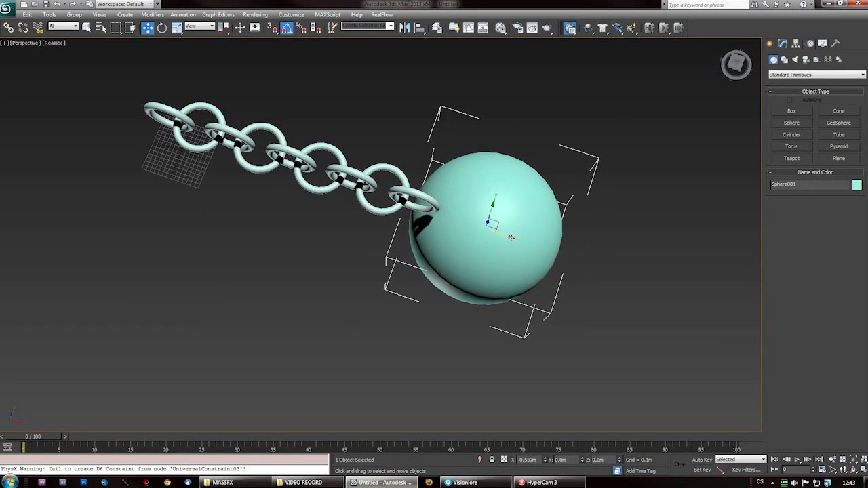Click the Unlink Selection tool
The height and width of the screenshot is (488, 868).
[22, 28]
